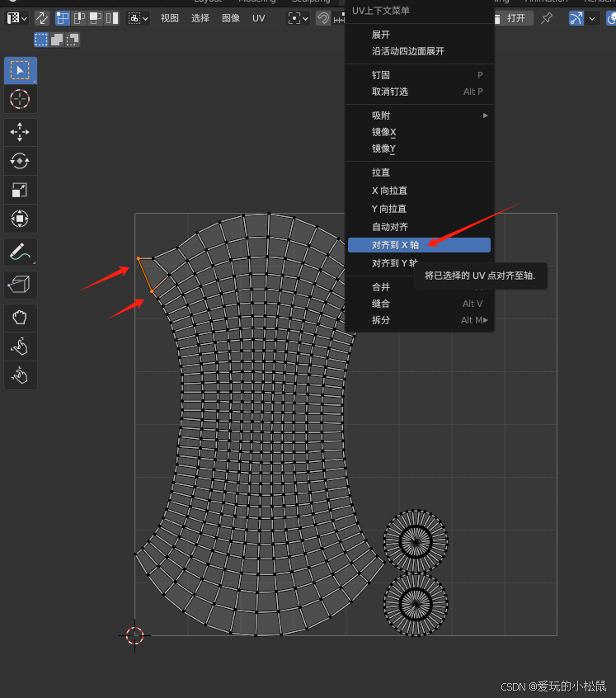Choose 展开 from context menu
Image resolution: width=616 pixels, height=698 pixels.
[x=419, y=35]
